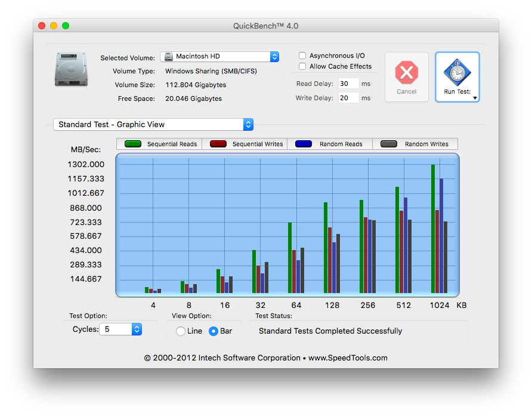532x416 pixels.
Task: Click the Run Test stopwatch icon
Action: [457, 72]
